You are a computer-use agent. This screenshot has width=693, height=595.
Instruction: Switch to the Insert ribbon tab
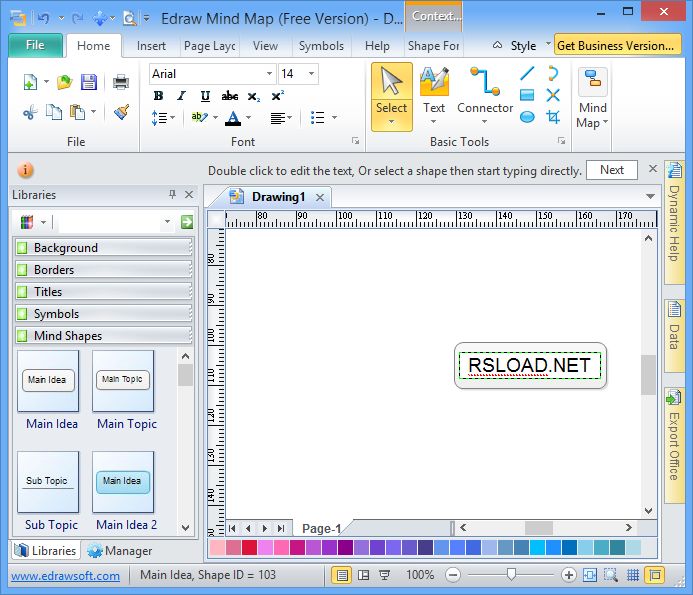click(151, 46)
